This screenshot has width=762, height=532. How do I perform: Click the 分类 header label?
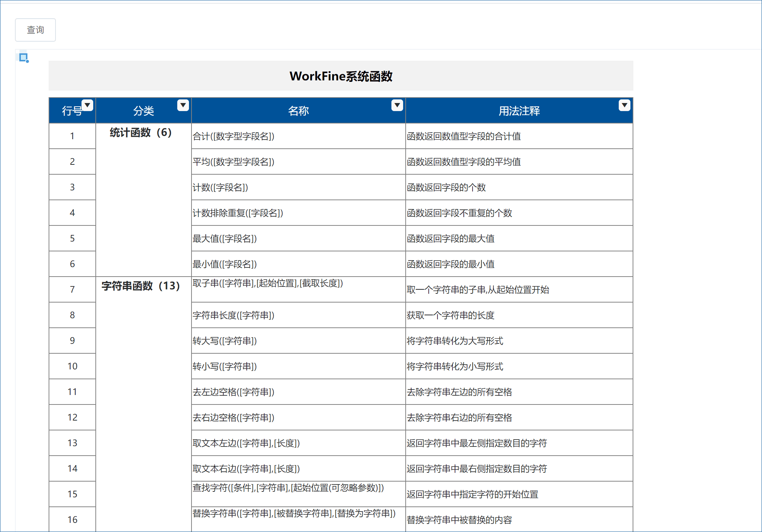(x=144, y=111)
